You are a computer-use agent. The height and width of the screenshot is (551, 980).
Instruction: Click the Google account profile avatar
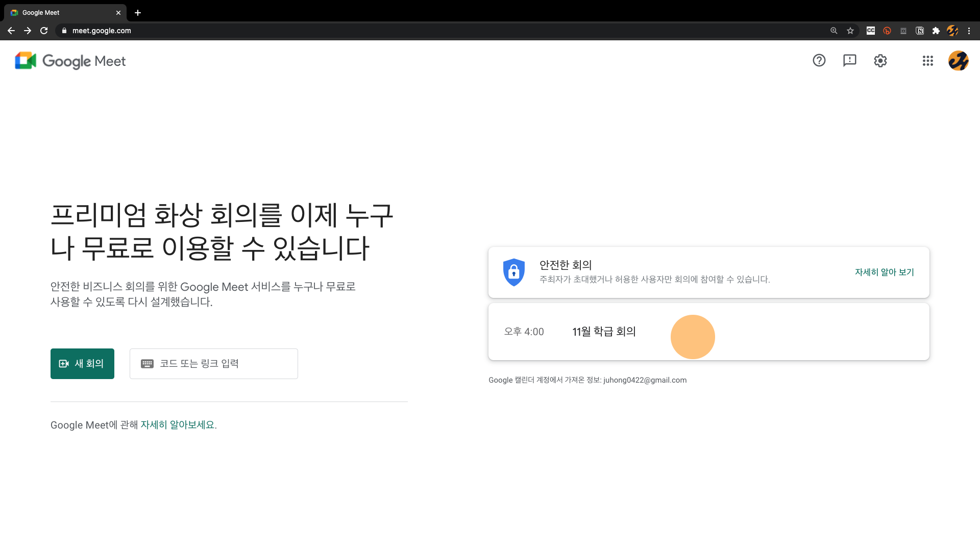pyautogui.click(x=958, y=61)
